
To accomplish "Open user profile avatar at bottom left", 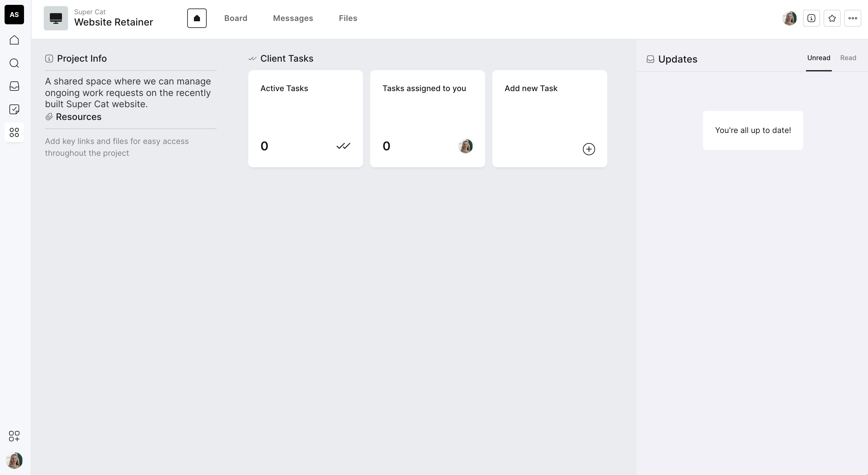I will pos(14,460).
